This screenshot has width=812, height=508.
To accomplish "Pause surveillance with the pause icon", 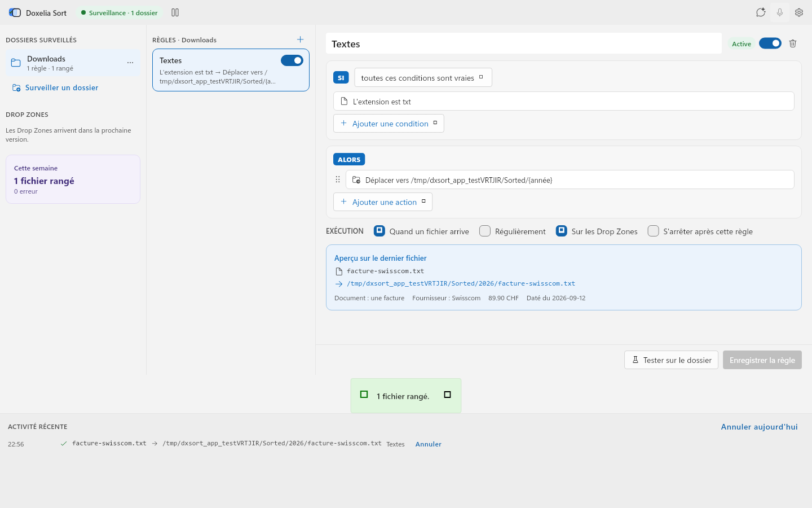I will coord(175,12).
